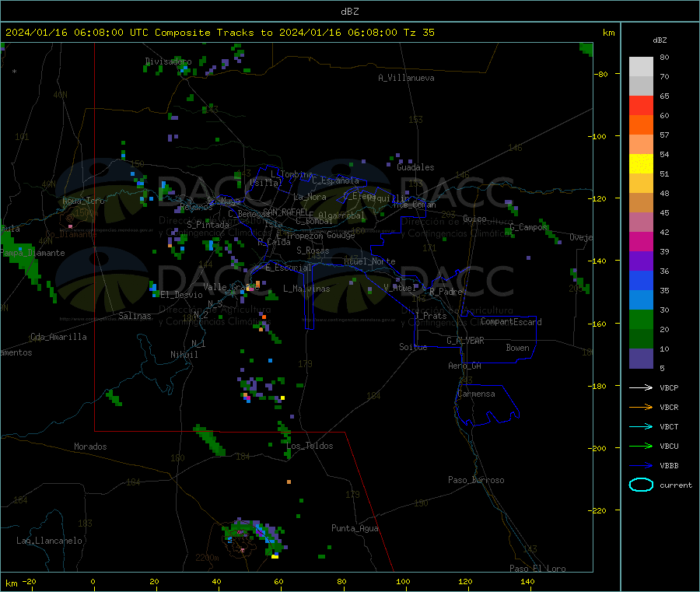This screenshot has height=592, width=700.
Task: Click the 'C_Española' map label
Action: pyautogui.click(x=335, y=180)
